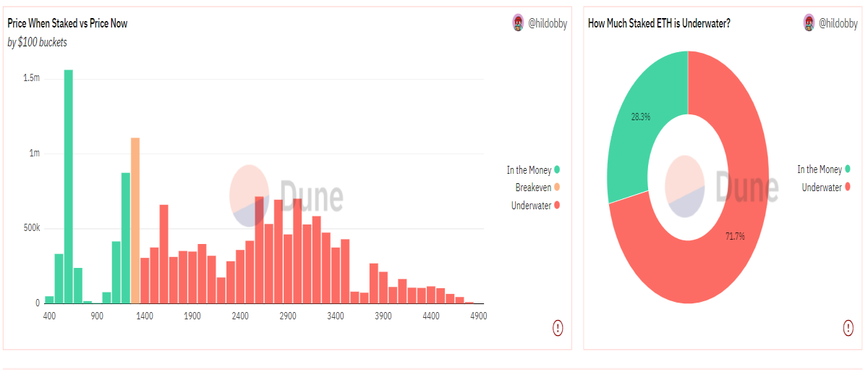Toggle Underwater in donut chart legend
Viewport: 868px width, 370px height.
pyautogui.click(x=826, y=188)
